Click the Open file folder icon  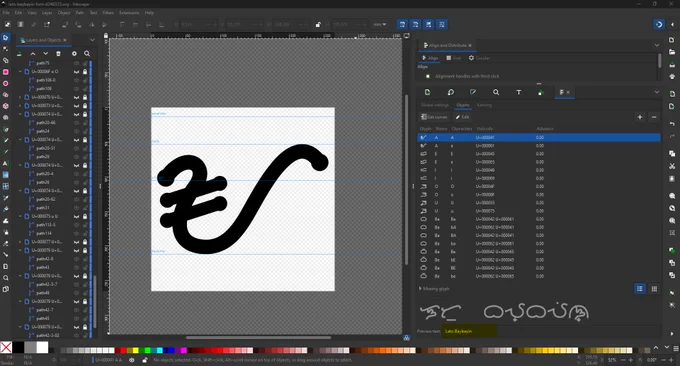(672, 52)
